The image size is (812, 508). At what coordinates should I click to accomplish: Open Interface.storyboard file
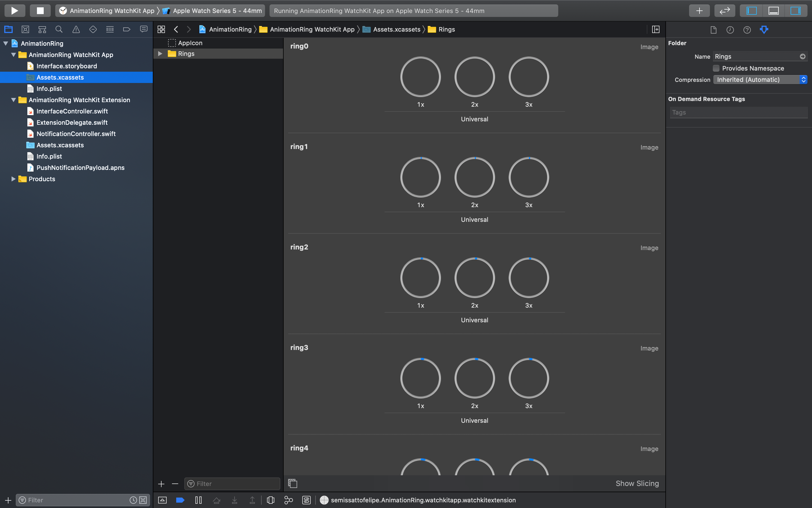(67, 66)
